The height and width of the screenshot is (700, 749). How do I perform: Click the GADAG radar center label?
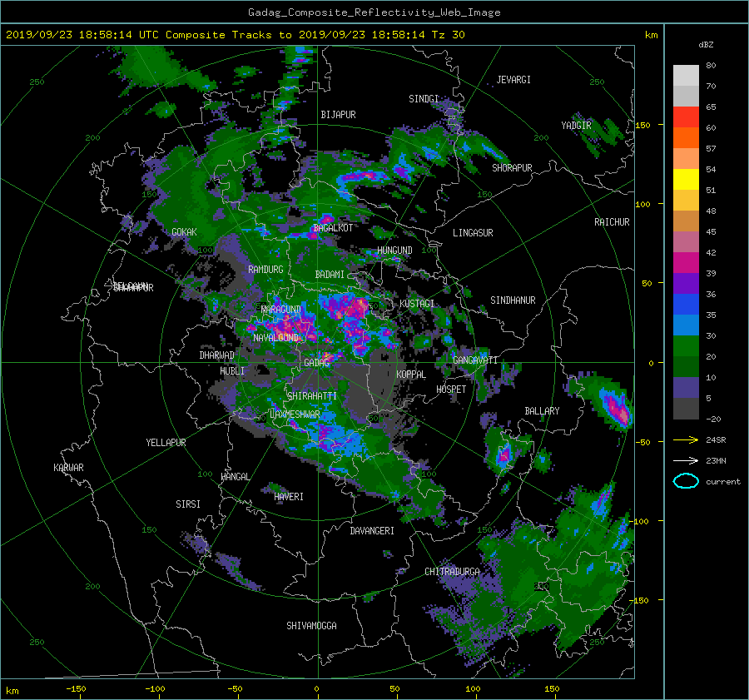click(x=317, y=363)
